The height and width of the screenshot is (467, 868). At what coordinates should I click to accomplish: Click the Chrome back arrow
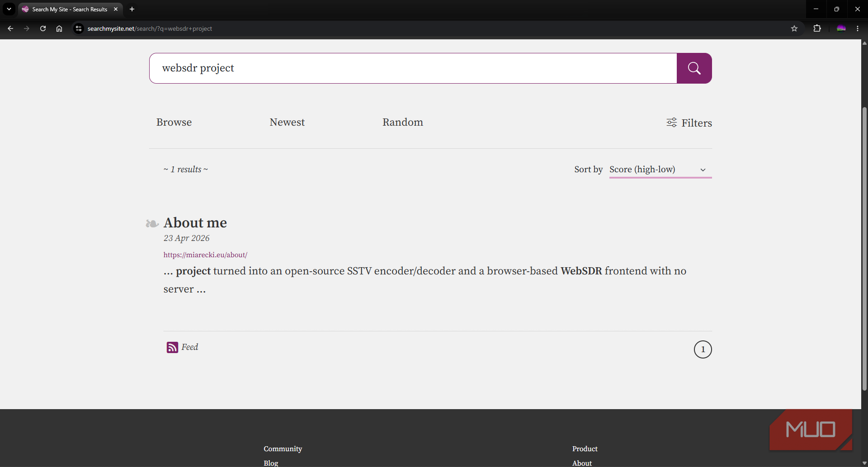point(10,28)
